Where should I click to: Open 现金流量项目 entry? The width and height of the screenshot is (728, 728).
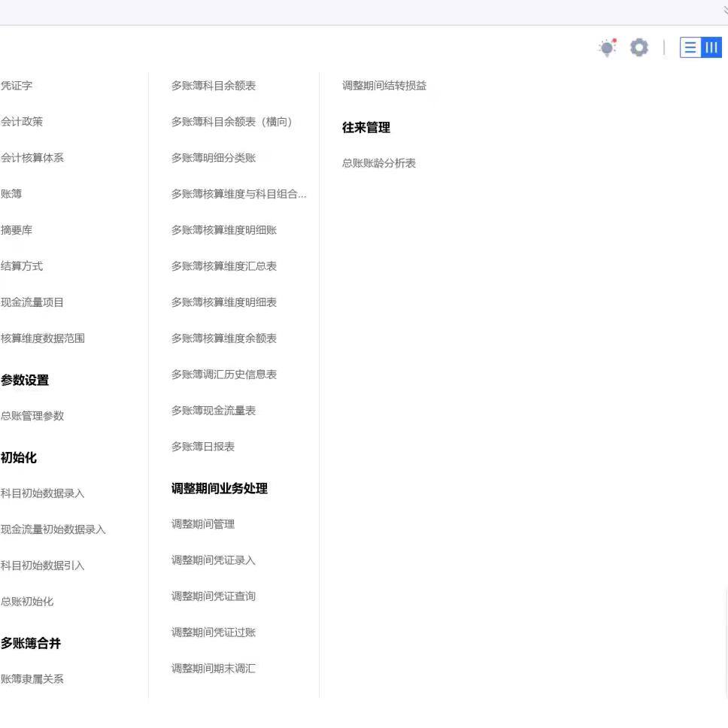32,302
